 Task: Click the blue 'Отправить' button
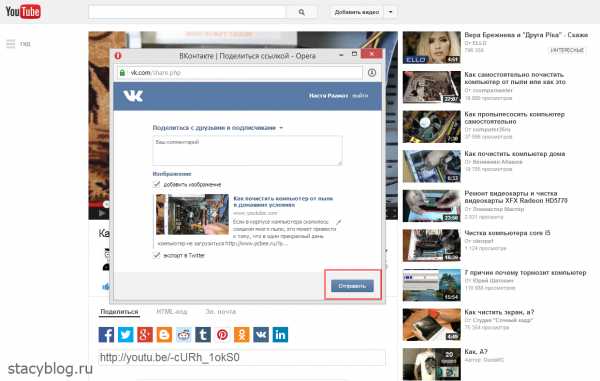point(352,286)
